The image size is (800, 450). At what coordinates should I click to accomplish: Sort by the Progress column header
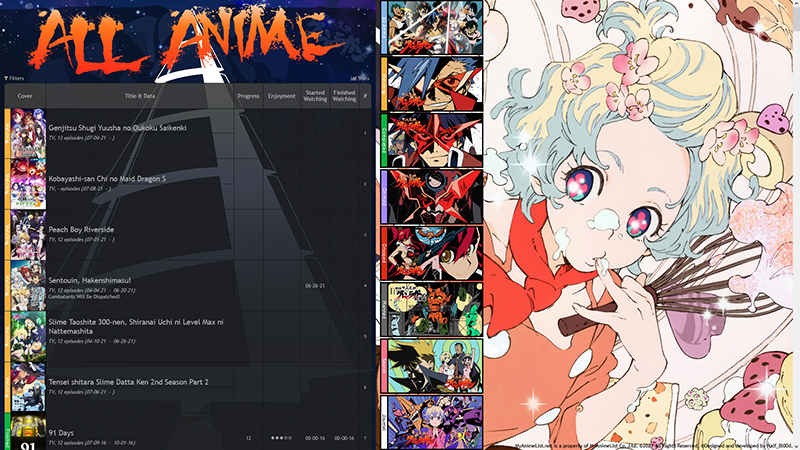click(x=249, y=95)
